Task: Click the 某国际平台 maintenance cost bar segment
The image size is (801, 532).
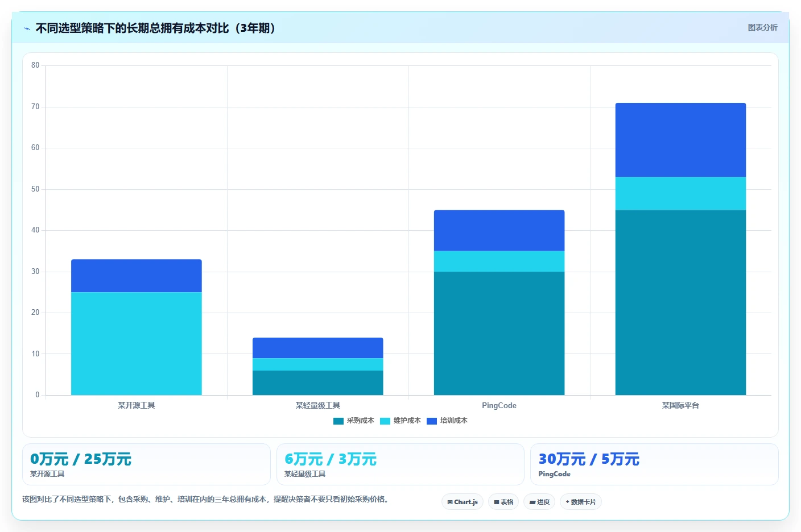Action: (x=681, y=193)
